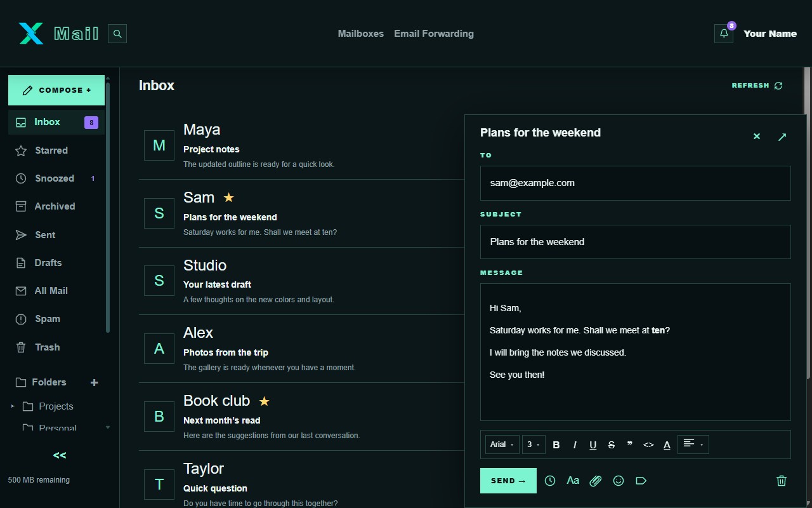Open Maya's Project notes email

[x=301, y=146]
